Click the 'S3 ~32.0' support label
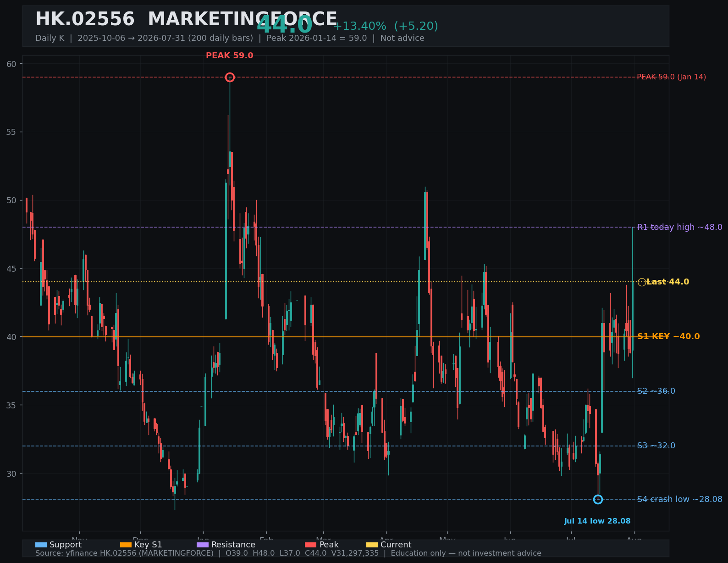The width and height of the screenshot is (728, 563). [x=656, y=446]
